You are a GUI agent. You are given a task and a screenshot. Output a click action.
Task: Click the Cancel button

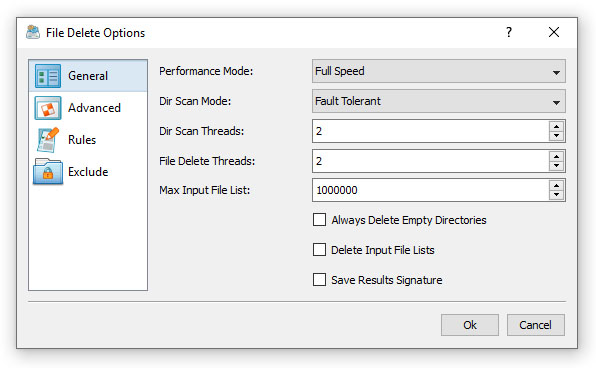click(x=536, y=325)
